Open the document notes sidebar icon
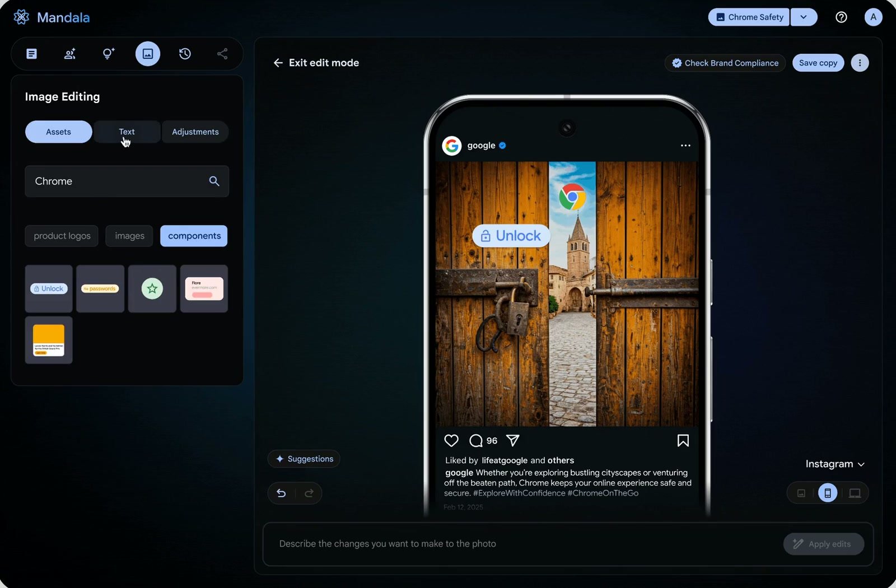896x588 pixels. (32, 54)
